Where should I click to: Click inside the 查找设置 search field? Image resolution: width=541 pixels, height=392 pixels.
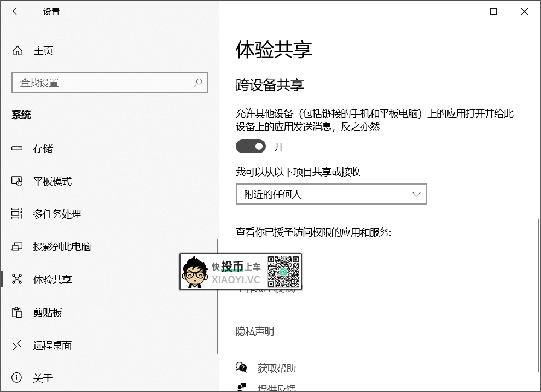(98, 82)
